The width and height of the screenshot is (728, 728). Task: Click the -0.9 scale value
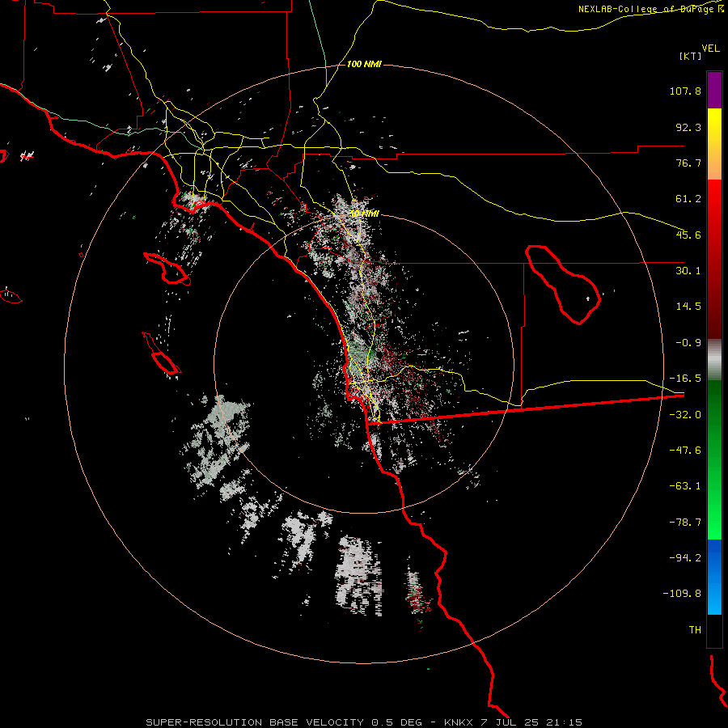tap(688, 343)
